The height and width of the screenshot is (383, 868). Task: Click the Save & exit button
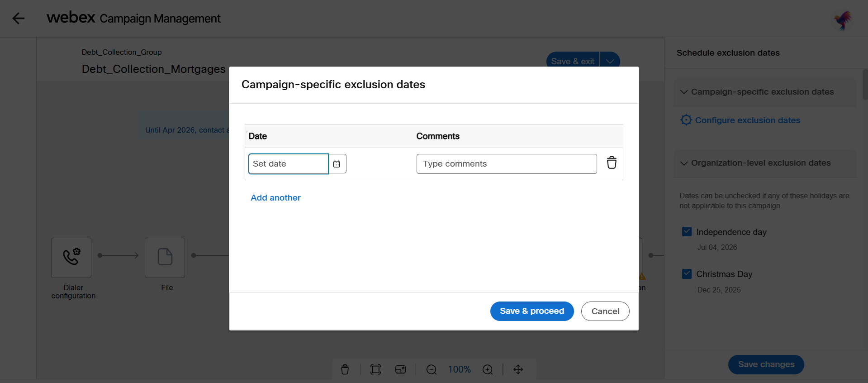click(x=573, y=61)
